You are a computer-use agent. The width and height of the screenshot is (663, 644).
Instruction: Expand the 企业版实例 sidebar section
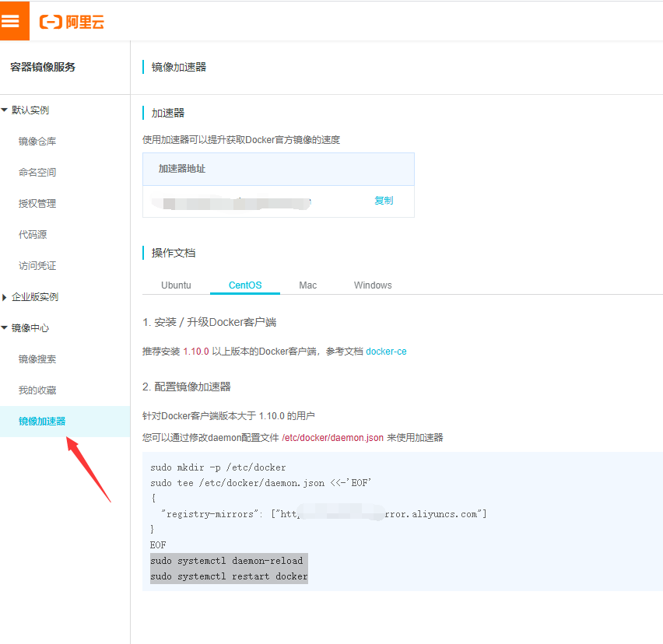click(37, 296)
